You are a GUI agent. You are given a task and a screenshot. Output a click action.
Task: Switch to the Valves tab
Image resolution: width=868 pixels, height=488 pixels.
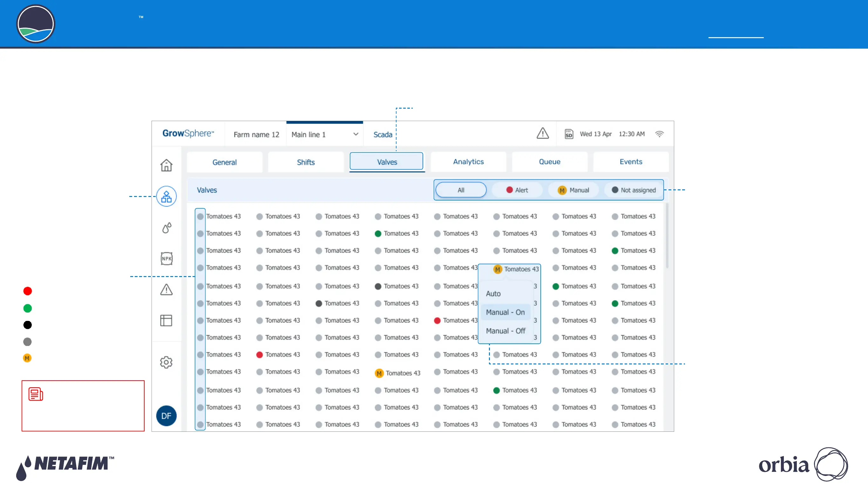[x=386, y=162]
